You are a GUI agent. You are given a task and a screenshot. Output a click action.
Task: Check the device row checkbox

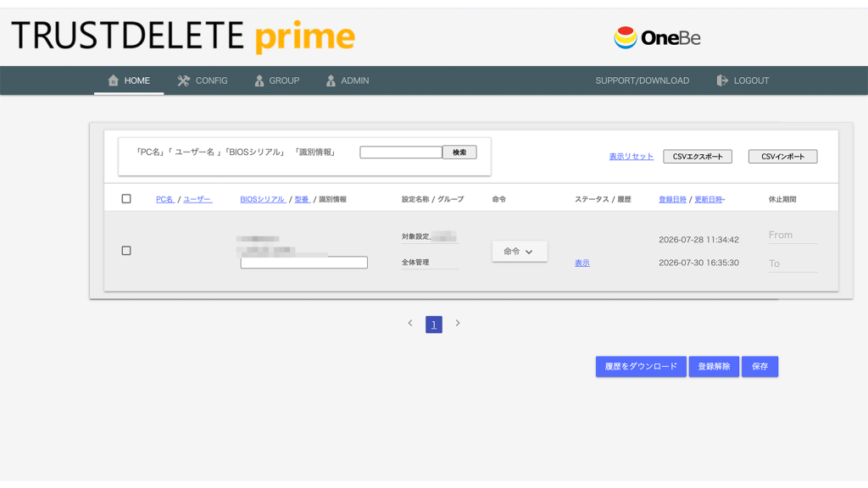click(x=126, y=251)
